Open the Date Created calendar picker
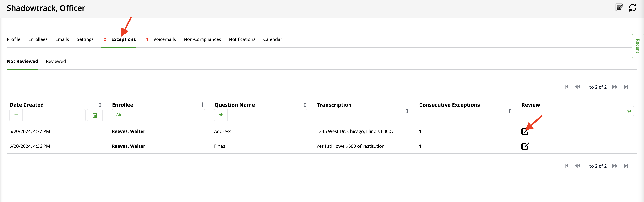 [95, 115]
